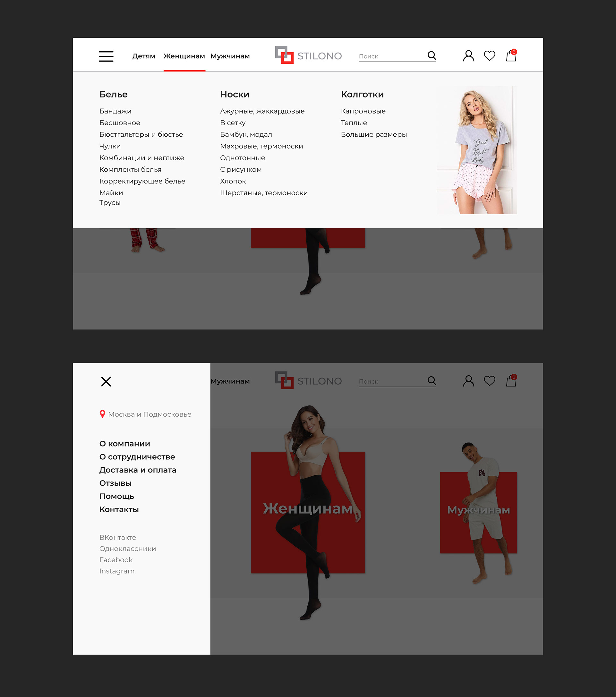Open favorites heart icon in top header
Screen dimensions: 616x697
tap(490, 55)
